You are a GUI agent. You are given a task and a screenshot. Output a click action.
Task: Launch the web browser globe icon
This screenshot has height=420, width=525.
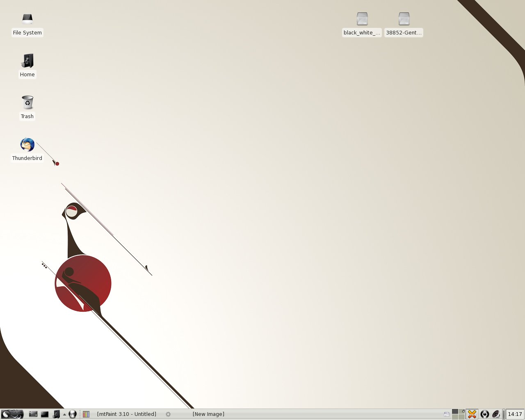pyautogui.click(x=73, y=414)
